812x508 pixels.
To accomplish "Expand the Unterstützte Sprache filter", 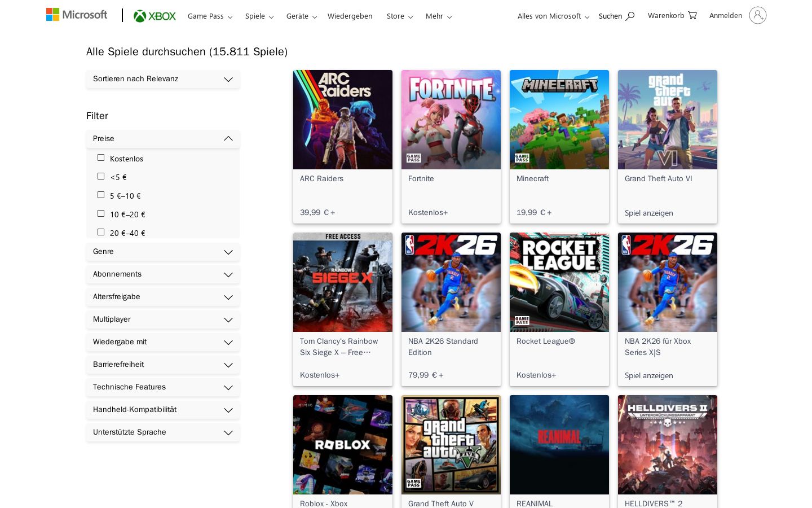I will (163, 432).
